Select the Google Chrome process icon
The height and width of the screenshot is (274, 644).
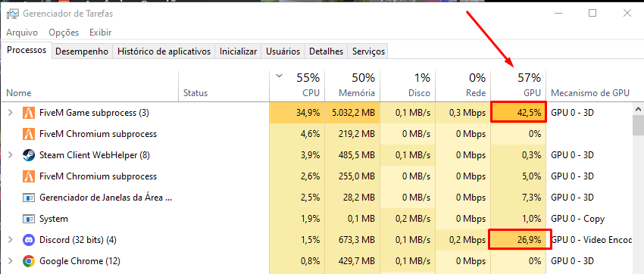click(28, 261)
